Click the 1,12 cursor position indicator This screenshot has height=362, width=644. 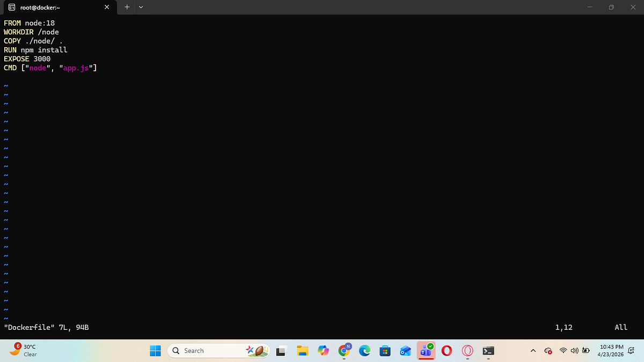coord(564,327)
